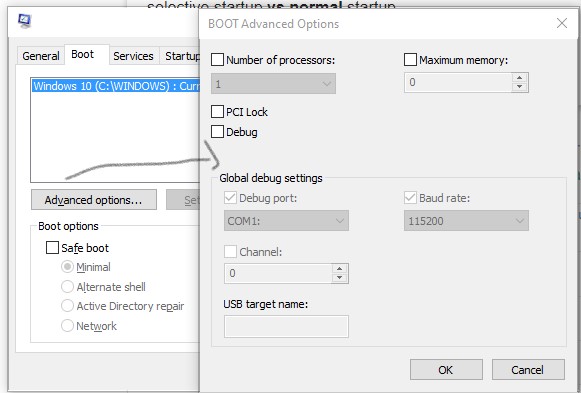Select the Alternate shell radio option
Screen dimensions: 581x393
point(67,286)
